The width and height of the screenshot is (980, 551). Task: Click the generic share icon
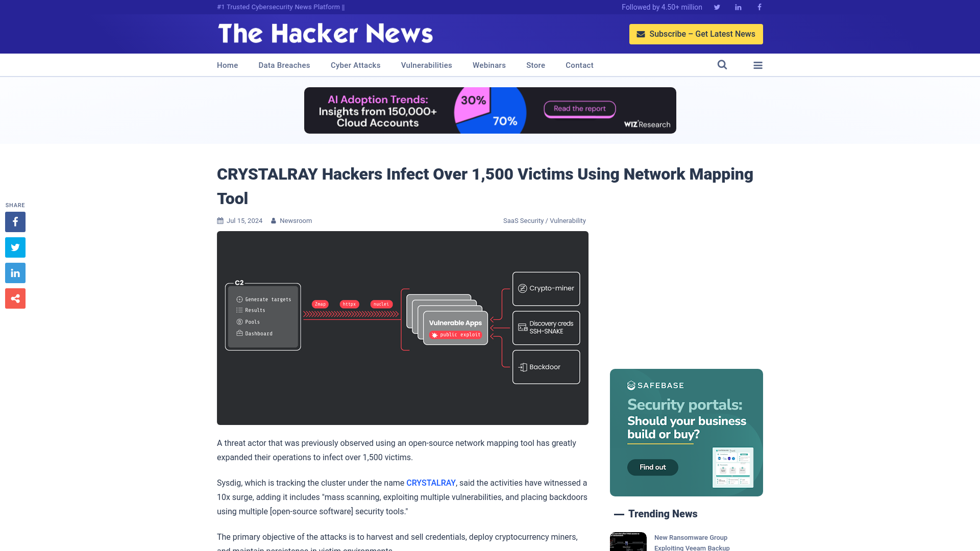tap(15, 298)
